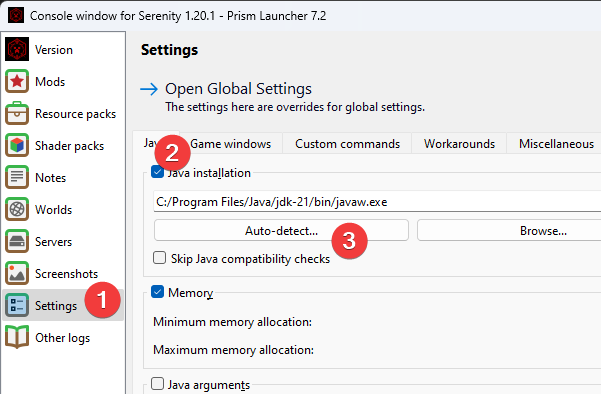This screenshot has height=394, width=601.
Task: Click the blue arrow beside Open Global Settings
Action: pyautogui.click(x=149, y=89)
